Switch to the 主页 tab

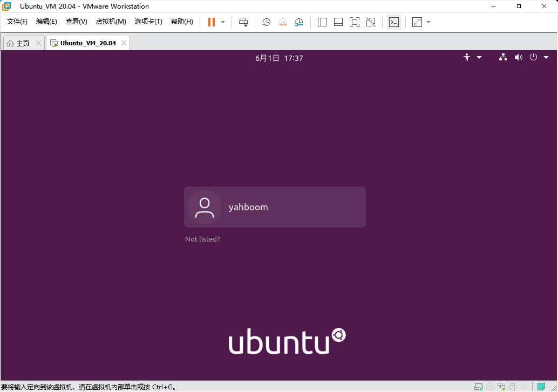(x=24, y=43)
